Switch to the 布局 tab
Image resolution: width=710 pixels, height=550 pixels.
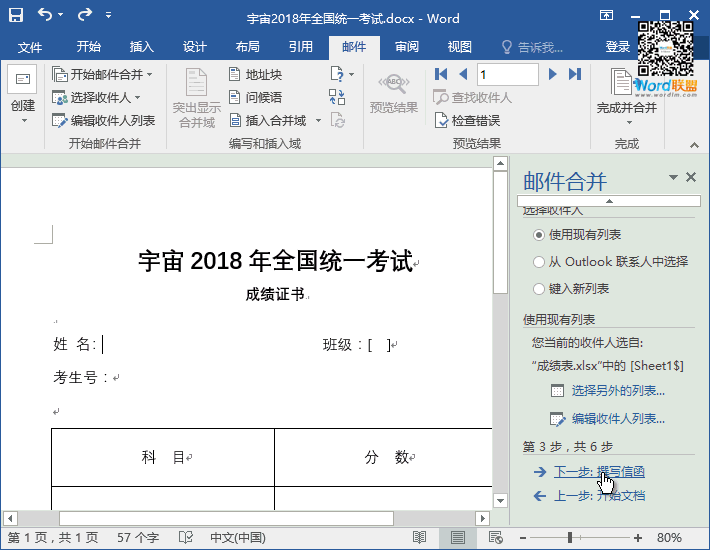(247, 47)
